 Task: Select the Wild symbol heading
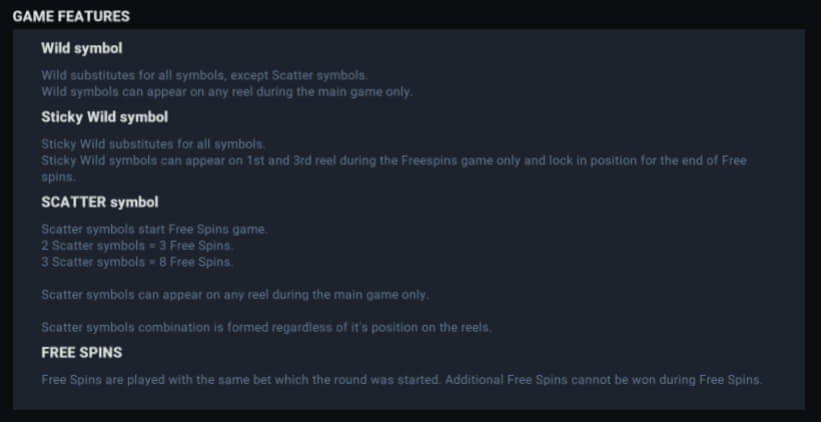pos(82,49)
